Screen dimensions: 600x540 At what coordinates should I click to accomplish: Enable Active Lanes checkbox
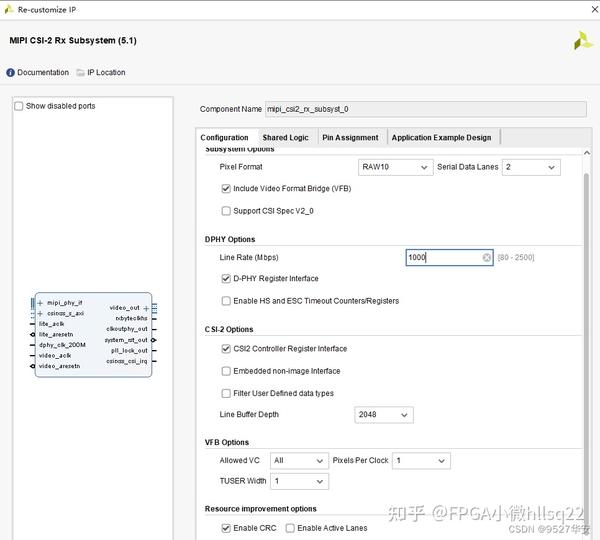pos(290,528)
